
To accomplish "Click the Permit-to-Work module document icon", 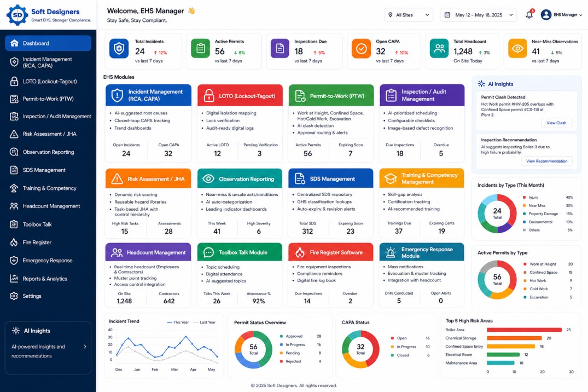I will click(300, 96).
